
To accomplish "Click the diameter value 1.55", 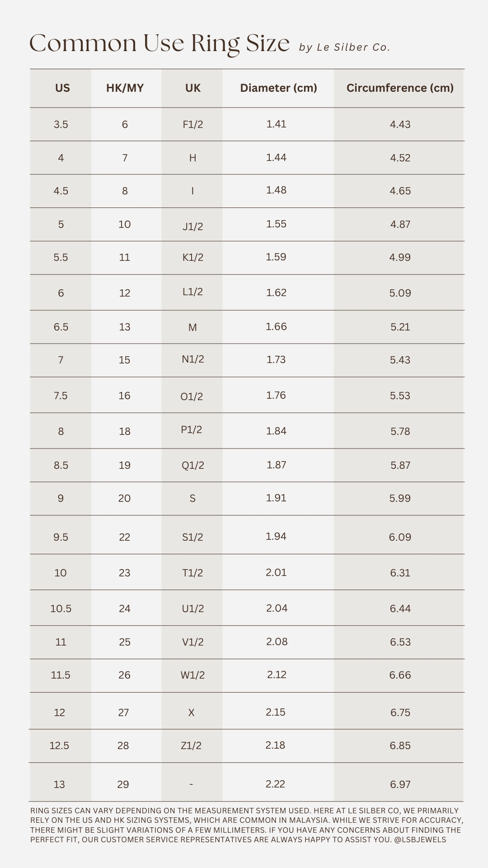I will [277, 224].
